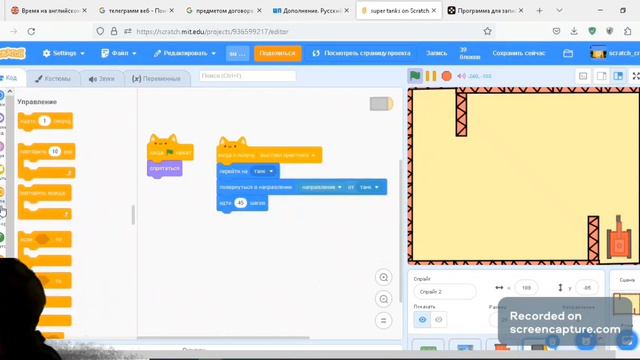Click Сохранить сейчас

tap(518, 53)
